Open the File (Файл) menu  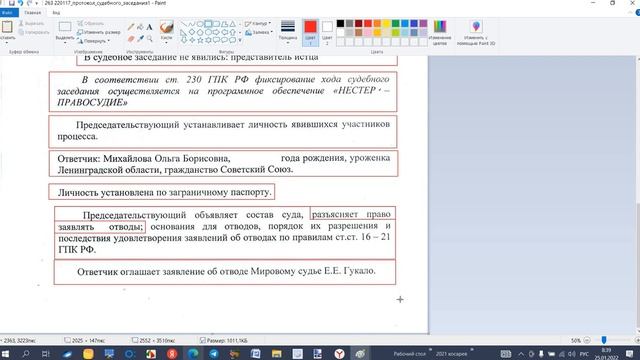click(x=8, y=13)
